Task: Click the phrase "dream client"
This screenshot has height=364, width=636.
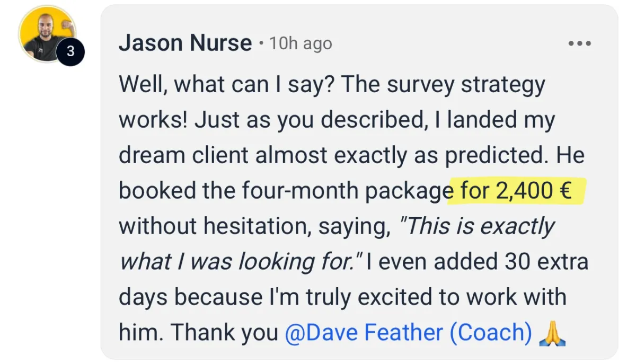Action: click(183, 156)
